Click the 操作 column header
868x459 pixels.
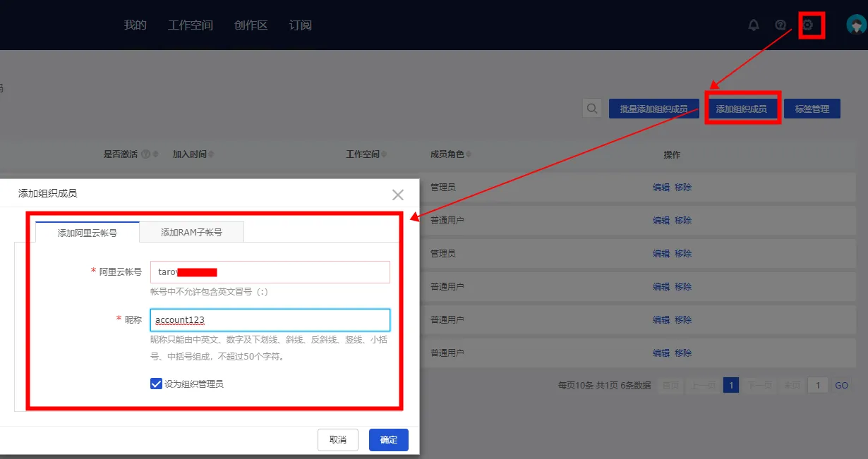tap(672, 154)
